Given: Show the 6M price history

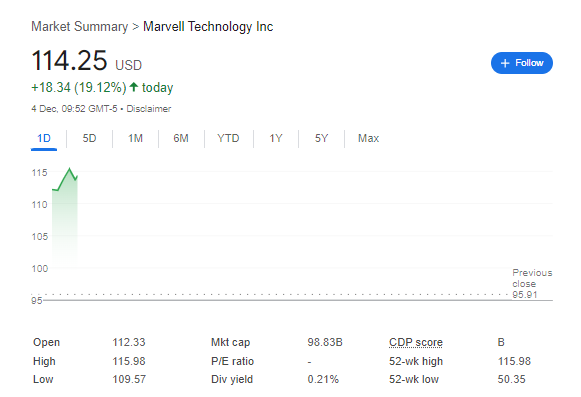Looking at the screenshot, I should tap(181, 138).
